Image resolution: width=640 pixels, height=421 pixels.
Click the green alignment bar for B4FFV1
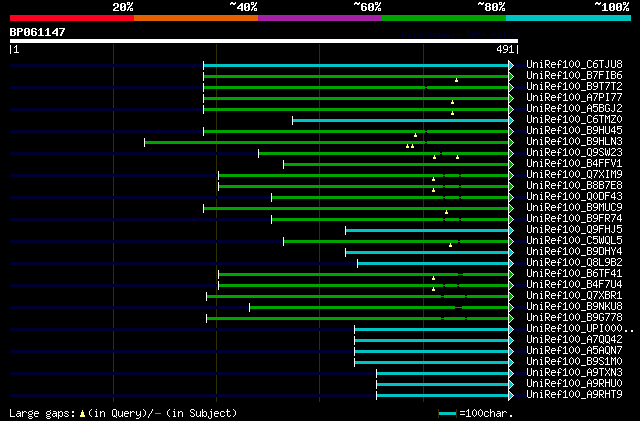coord(396,165)
